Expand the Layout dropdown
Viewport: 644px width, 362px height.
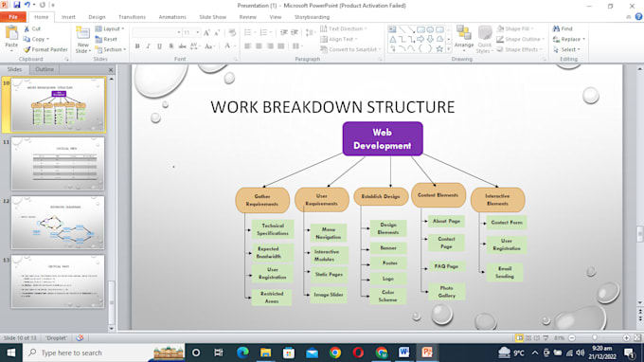pos(110,28)
